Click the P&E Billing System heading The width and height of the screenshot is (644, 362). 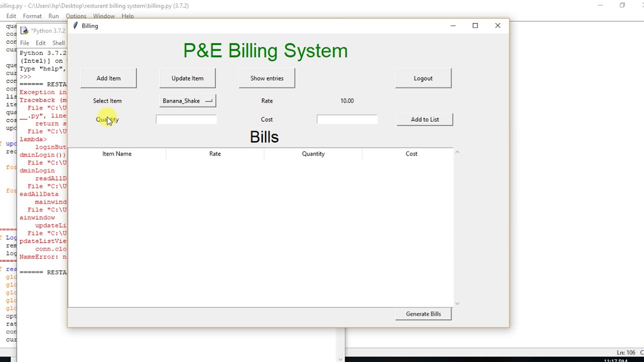(265, 51)
